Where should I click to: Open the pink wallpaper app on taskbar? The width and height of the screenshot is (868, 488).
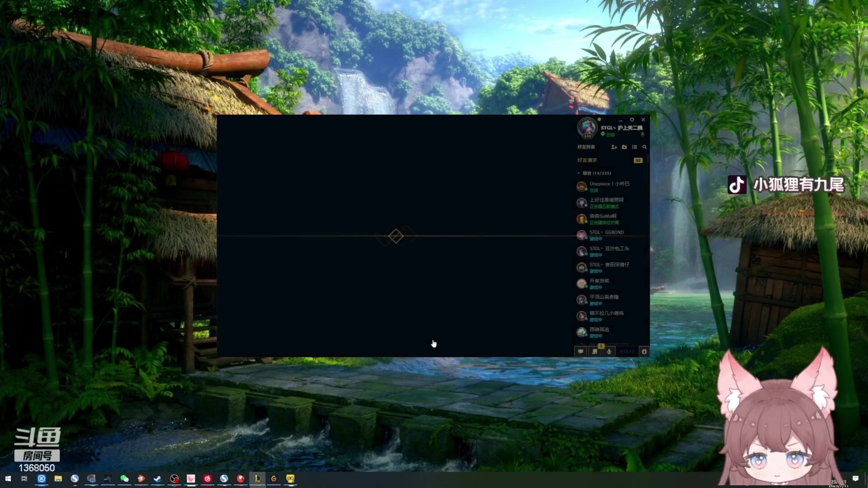click(x=191, y=479)
